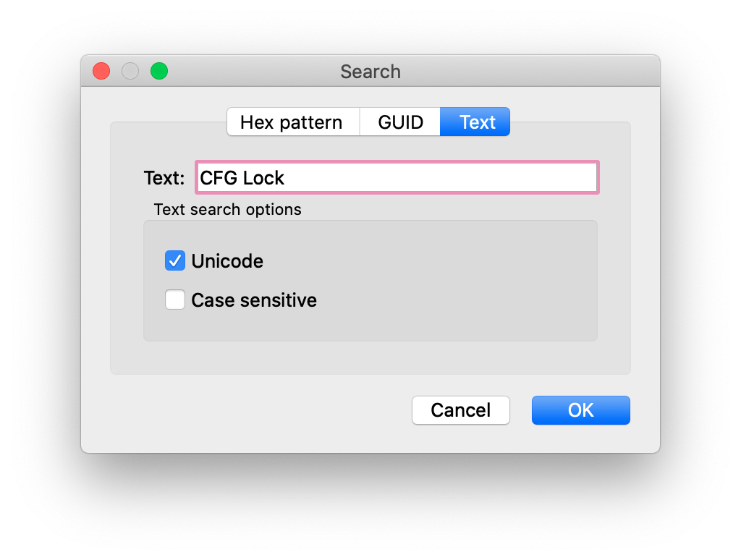The height and width of the screenshot is (560, 741).
Task: Click the Case sensitive option label
Action: [x=254, y=300]
